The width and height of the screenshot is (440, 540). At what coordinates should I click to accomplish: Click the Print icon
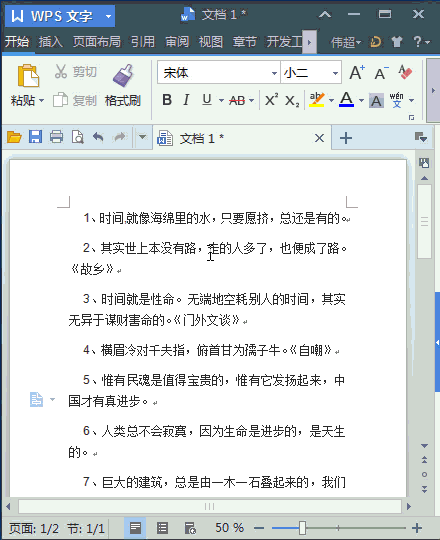[x=56, y=137]
